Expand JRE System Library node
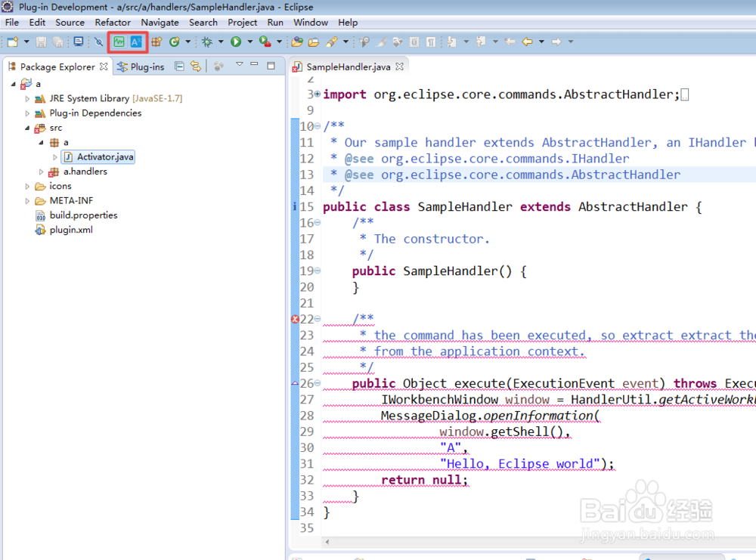This screenshot has height=560, width=756. (x=27, y=99)
